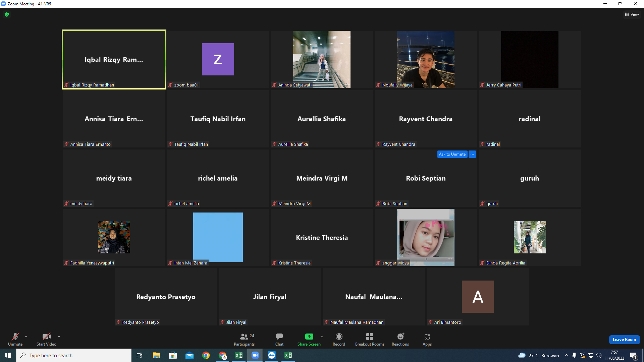This screenshot has height=362, width=644.
Task: Open audio options caret beside Unmute
Action: click(x=26, y=337)
